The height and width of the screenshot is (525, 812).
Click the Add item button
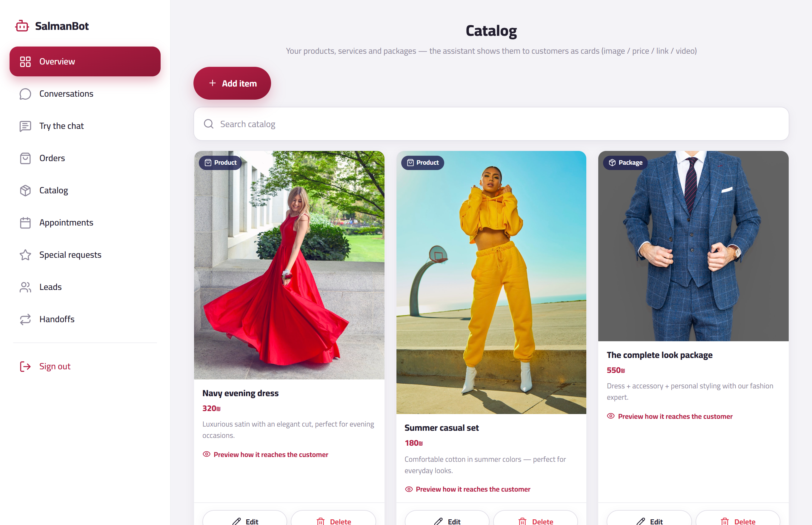point(232,83)
